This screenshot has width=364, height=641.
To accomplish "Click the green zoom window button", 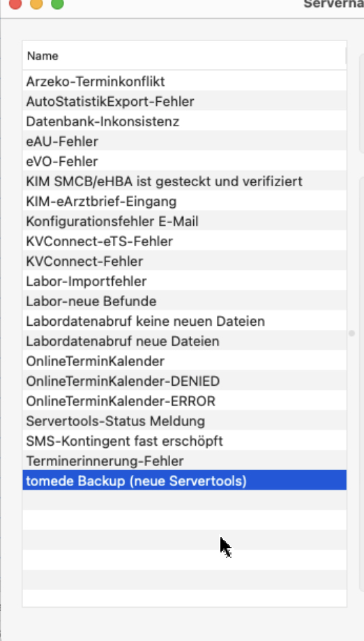I will 57,4.
